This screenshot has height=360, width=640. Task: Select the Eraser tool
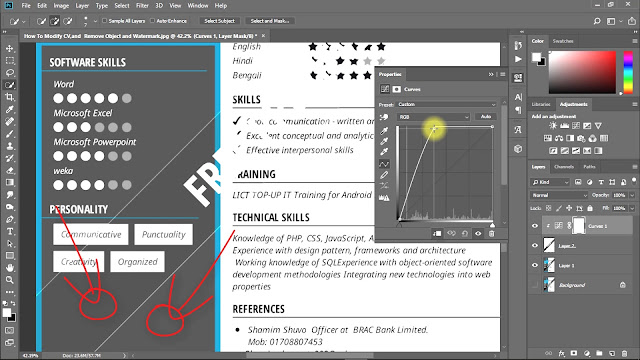point(10,170)
